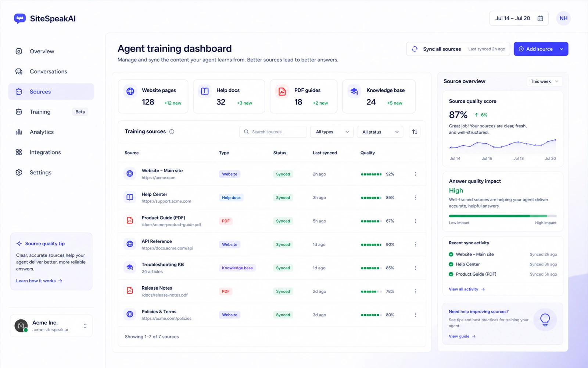Image resolution: width=588 pixels, height=368 pixels.
Task: Open row menu for Website – Main site
Action: click(416, 174)
